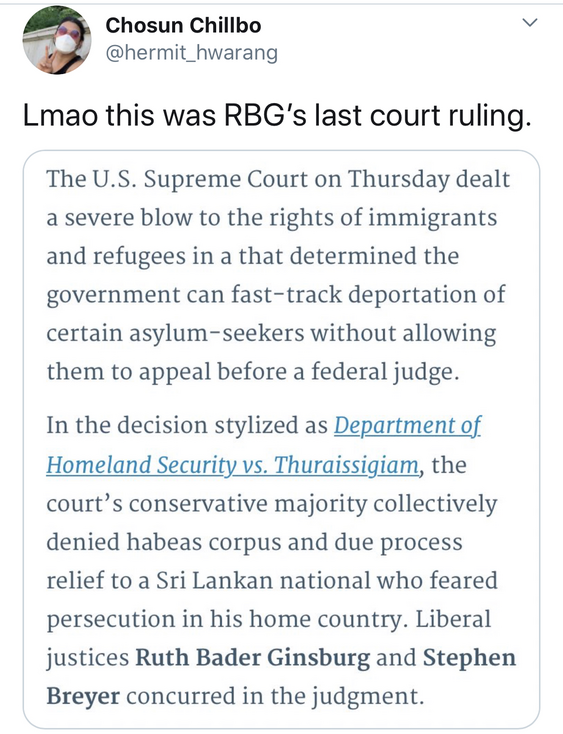Screen dimensions: 563x734
Task: Click the sunglasses in the profile photo
Action: click(x=69, y=31)
